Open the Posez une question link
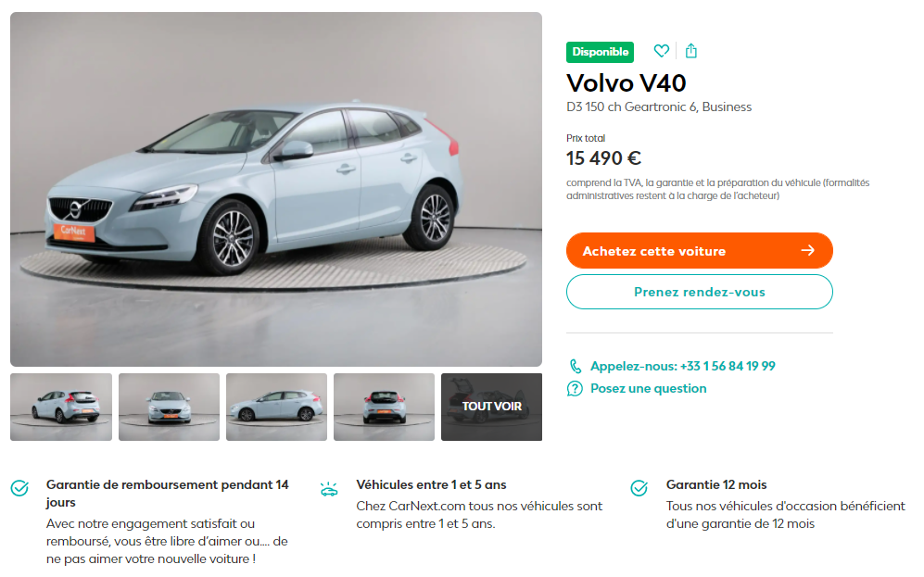This screenshot has height=577, width=924. 648,389
